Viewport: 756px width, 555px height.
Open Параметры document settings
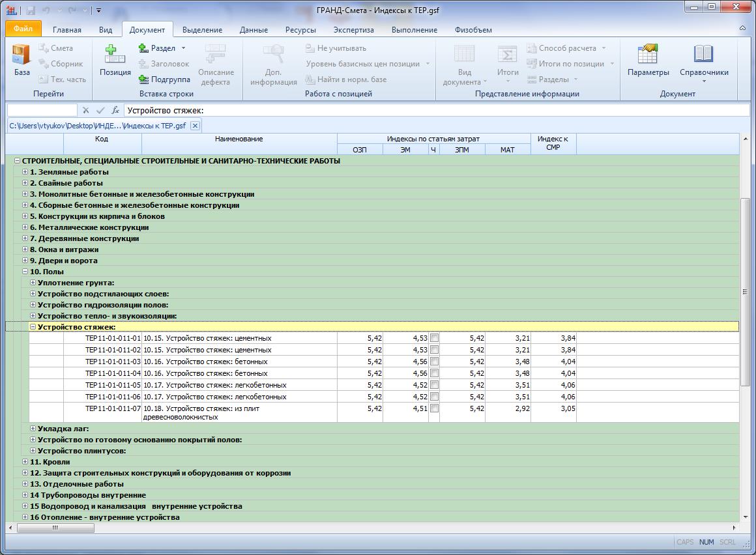(648, 61)
